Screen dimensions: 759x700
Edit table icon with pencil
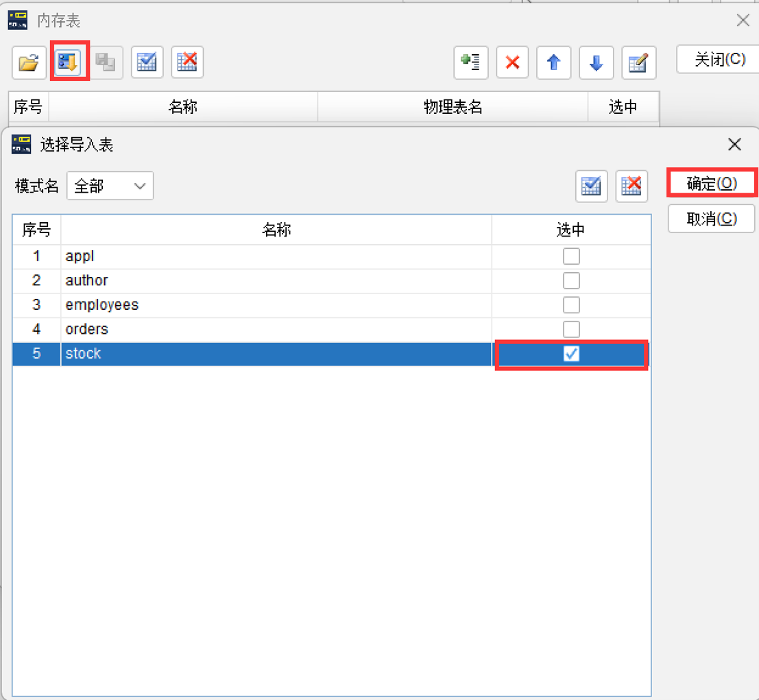pyautogui.click(x=638, y=62)
